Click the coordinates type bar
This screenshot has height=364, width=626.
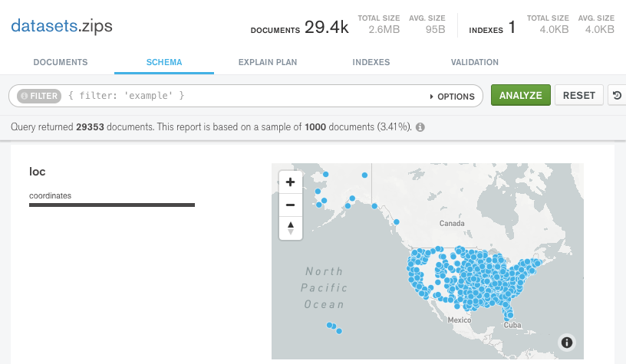[x=112, y=205]
